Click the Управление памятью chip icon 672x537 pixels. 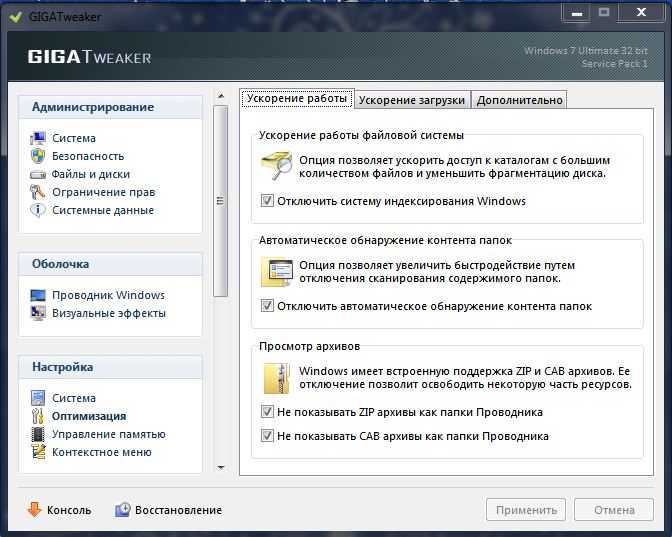(x=38, y=434)
